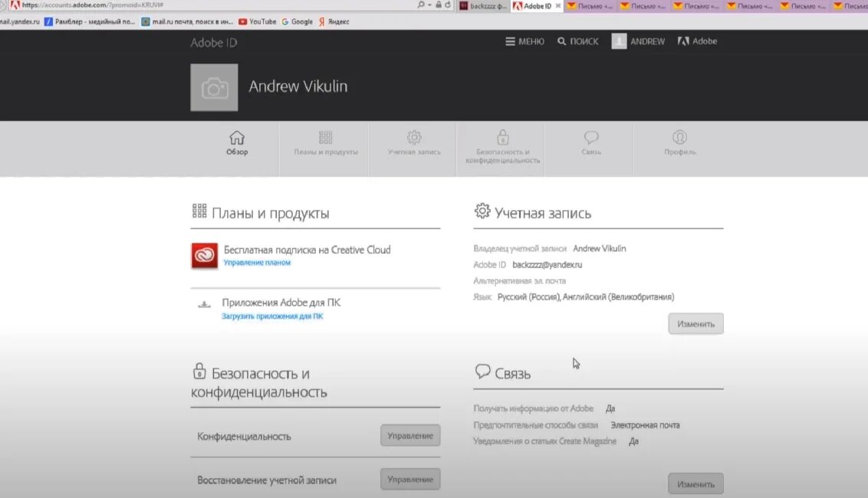Switch to the Учетная запись tab

(x=414, y=143)
